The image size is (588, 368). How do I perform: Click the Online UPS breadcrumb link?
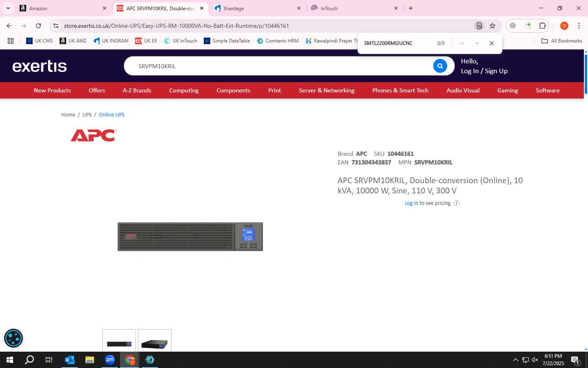point(111,115)
